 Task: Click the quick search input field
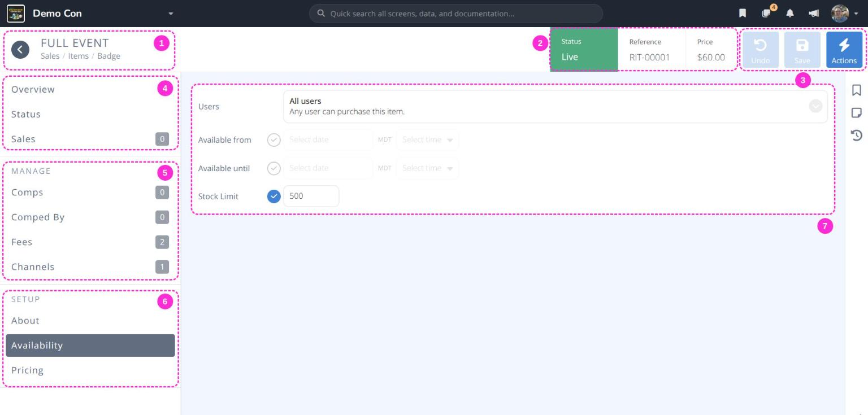click(x=455, y=14)
